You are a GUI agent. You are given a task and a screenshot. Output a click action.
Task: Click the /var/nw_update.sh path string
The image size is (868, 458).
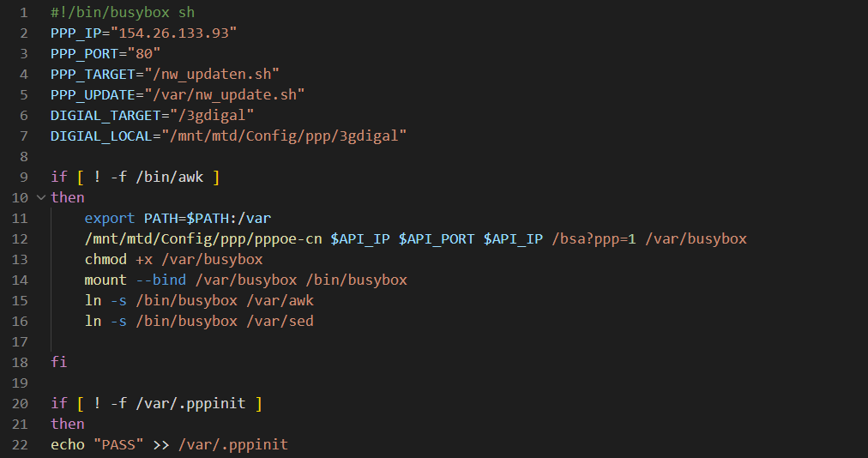(225, 94)
